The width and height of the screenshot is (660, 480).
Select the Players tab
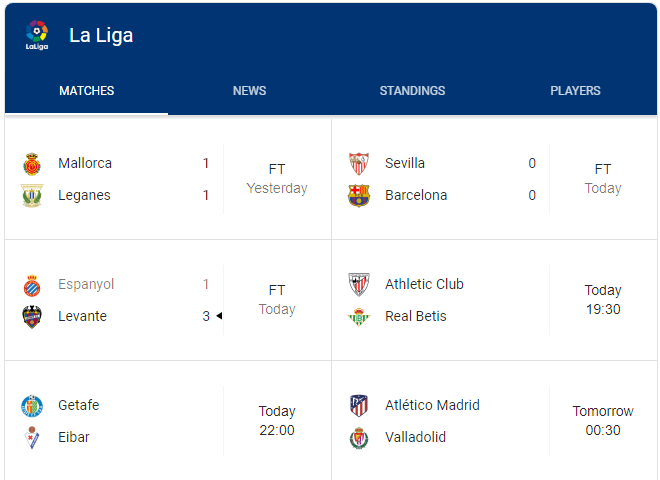coord(575,91)
